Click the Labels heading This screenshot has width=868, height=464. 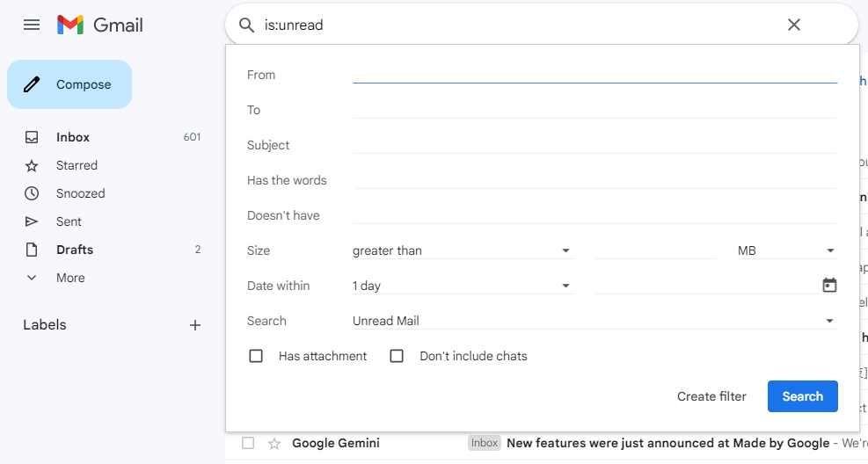tap(45, 324)
